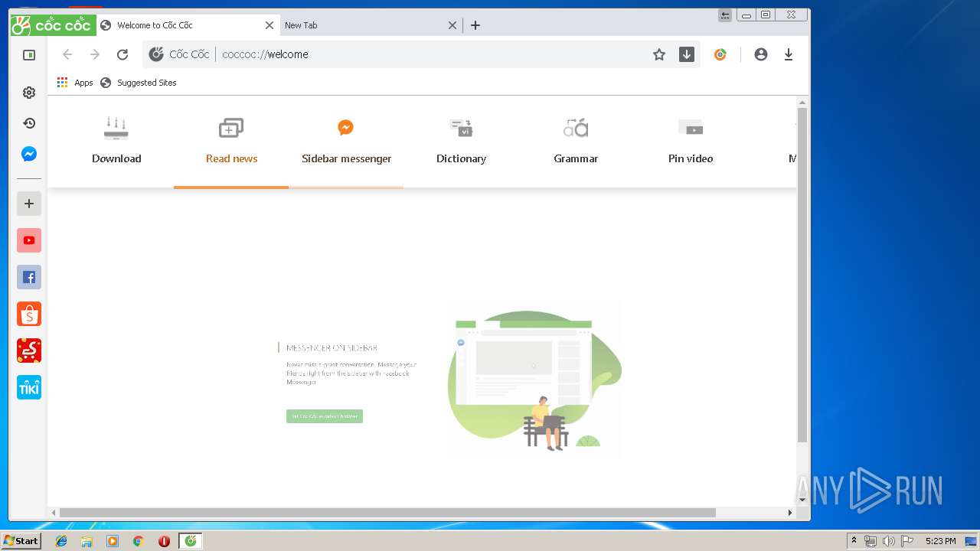Close the Welcome to Cốc Cốc tab
980x551 pixels.
click(269, 25)
